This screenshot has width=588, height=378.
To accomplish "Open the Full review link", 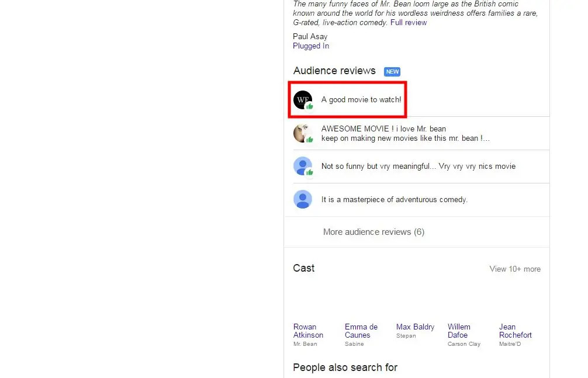I will click(x=409, y=23).
